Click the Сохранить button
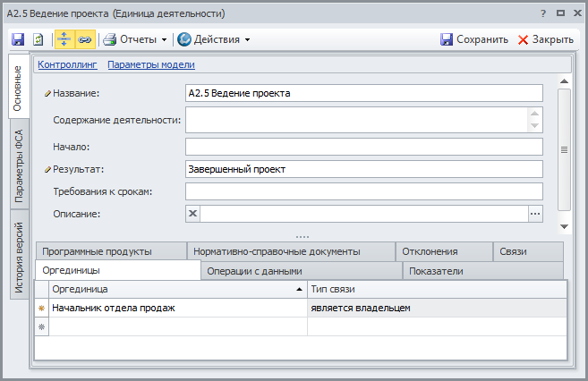Viewport: 588px width, 381px height. click(x=474, y=39)
